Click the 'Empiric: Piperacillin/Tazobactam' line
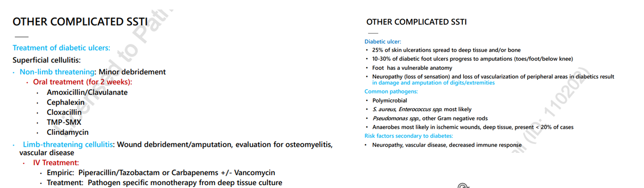This screenshot has width=644, height=188. point(161,173)
